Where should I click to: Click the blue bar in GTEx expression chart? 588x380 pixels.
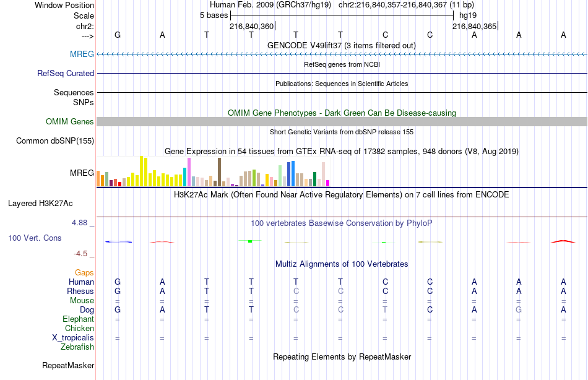tap(293, 174)
